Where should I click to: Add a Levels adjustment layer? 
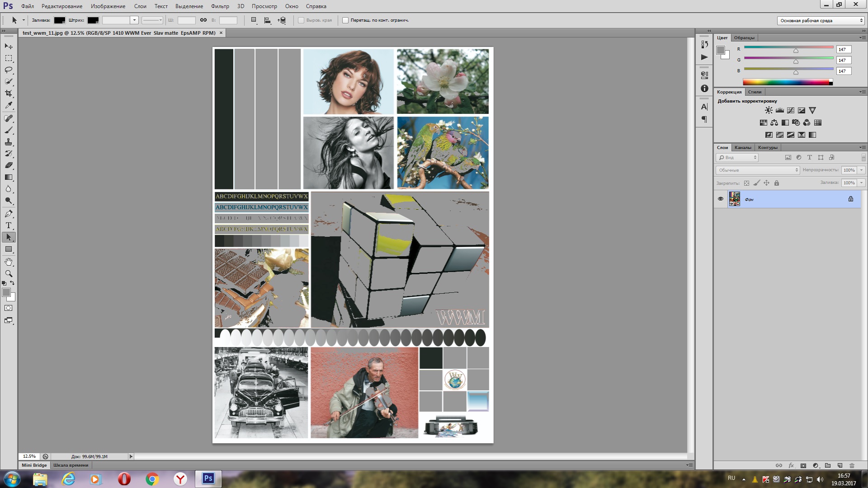point(780,110)
